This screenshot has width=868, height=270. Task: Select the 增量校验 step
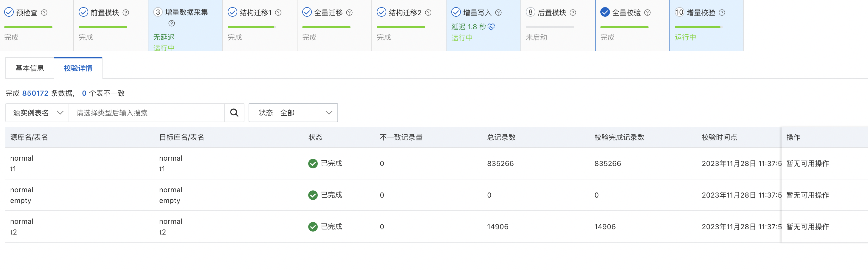700,13
